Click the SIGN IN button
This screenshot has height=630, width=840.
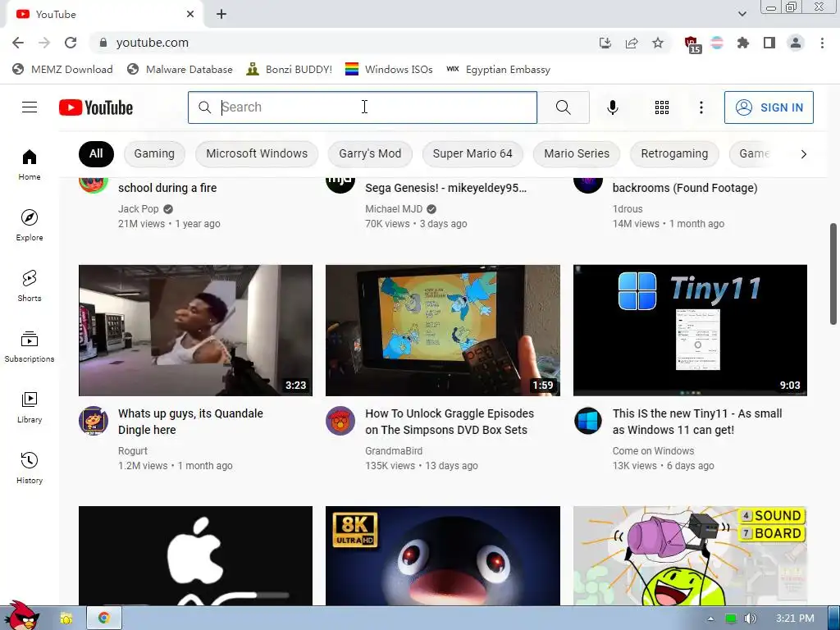769,107
